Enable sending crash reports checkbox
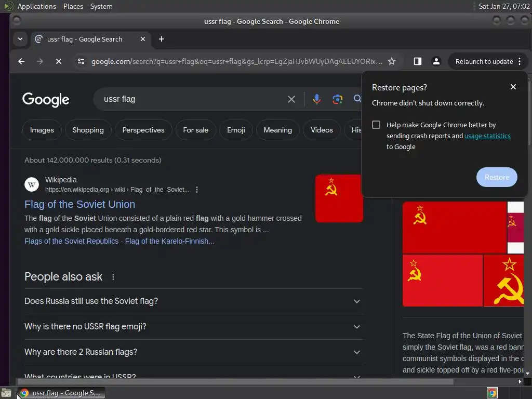The image size is (532, 399). point(376,125)
